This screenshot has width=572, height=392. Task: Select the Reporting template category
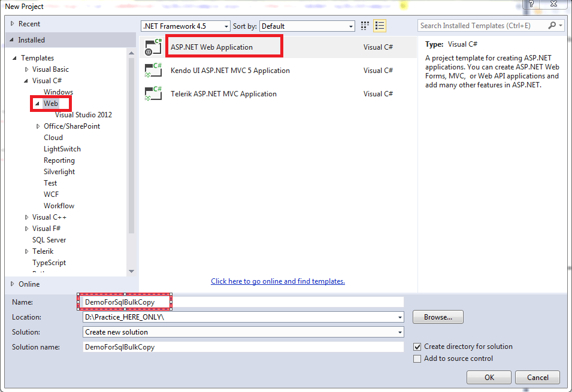click(x=59, y=160)
